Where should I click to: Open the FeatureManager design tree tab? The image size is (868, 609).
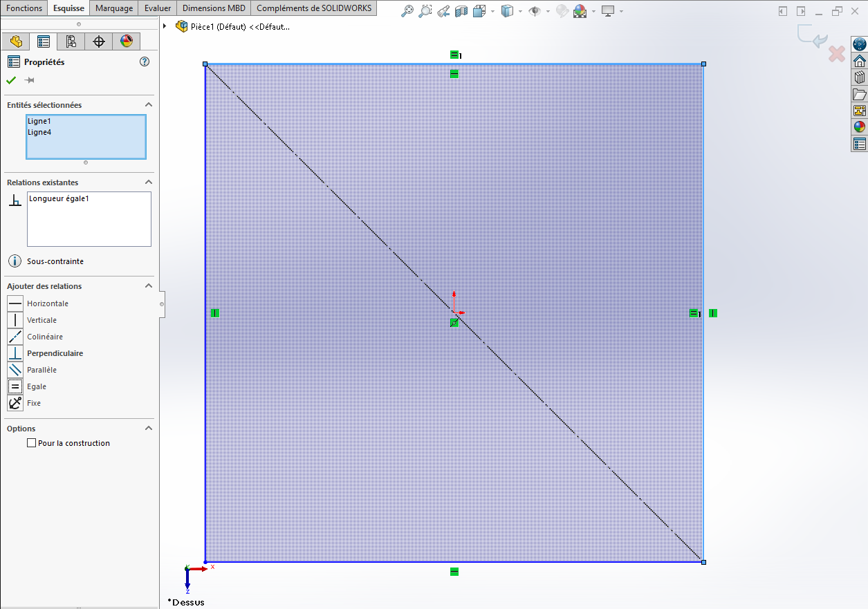[16, 41]
